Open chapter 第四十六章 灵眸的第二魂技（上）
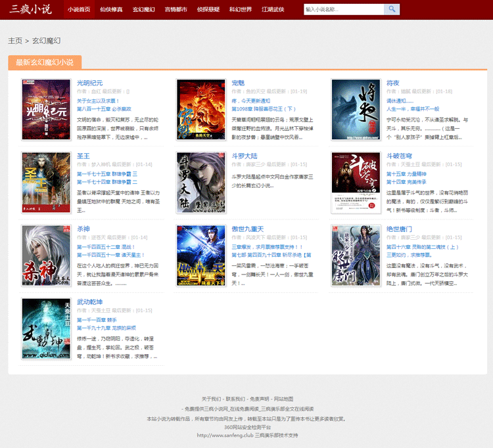 point(423,247)
